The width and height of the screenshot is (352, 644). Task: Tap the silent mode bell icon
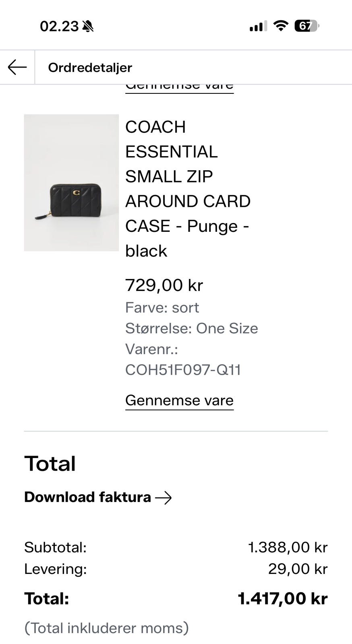tap(87, 27)
